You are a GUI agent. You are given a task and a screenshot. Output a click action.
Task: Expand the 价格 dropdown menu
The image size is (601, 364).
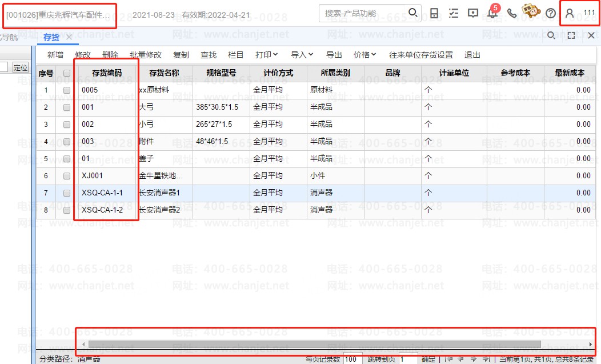[364, 55]
